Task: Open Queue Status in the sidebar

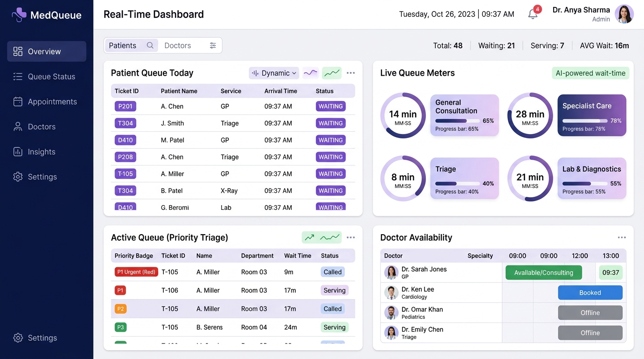Action: pyautogui.click(x=47, y=77)
